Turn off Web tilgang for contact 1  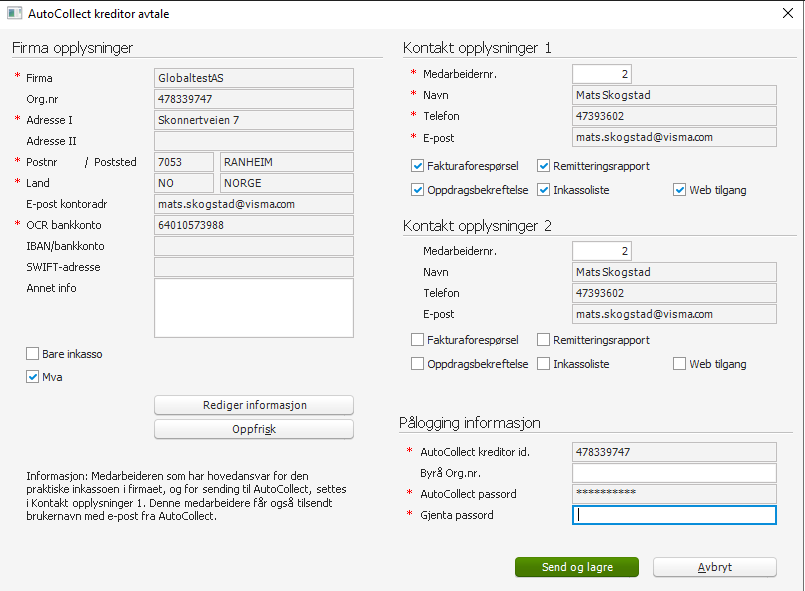point(680,189)
